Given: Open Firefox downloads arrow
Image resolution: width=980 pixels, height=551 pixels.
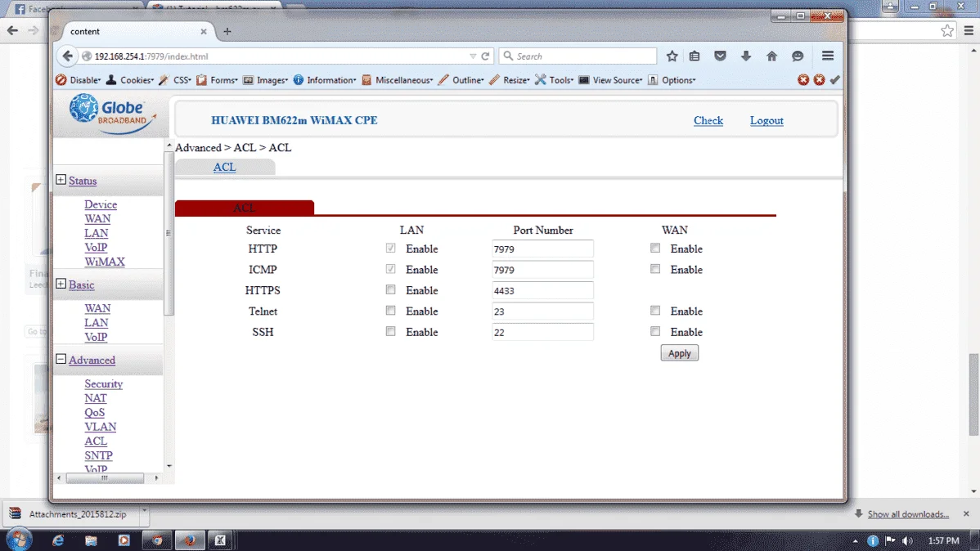Looking at the screenshot, I should 745,56.
